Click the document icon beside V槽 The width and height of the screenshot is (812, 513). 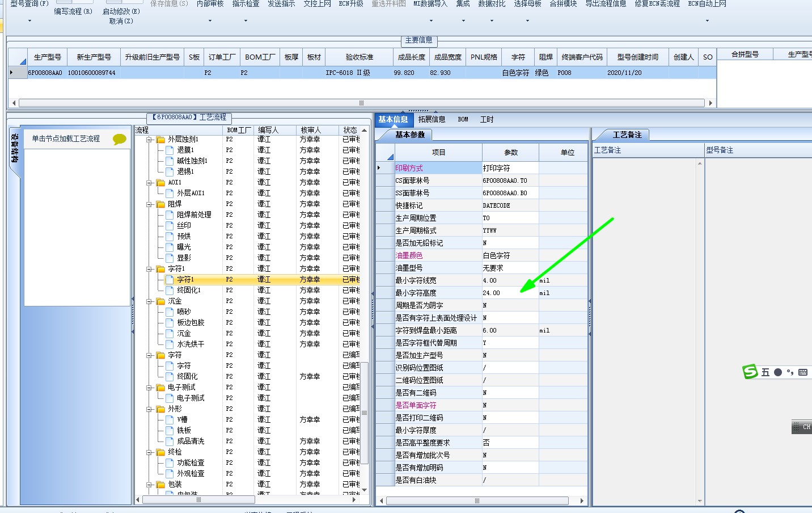pos(170,420)
